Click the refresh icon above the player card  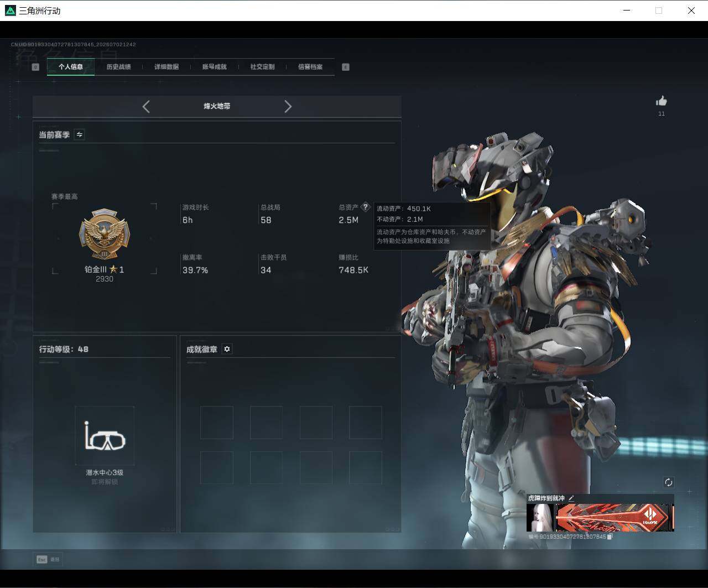(668, 482)
